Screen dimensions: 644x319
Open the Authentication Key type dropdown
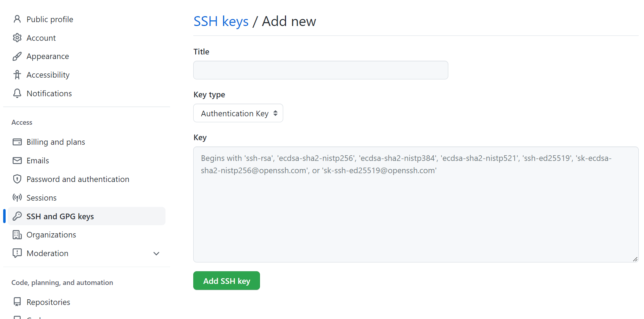tap(238, 113)
